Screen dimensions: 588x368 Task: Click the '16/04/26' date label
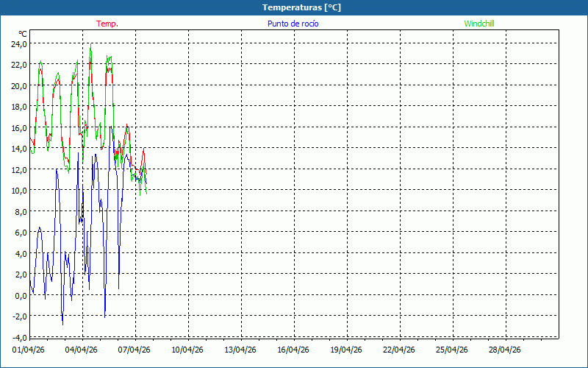click(x=293, y=350)
